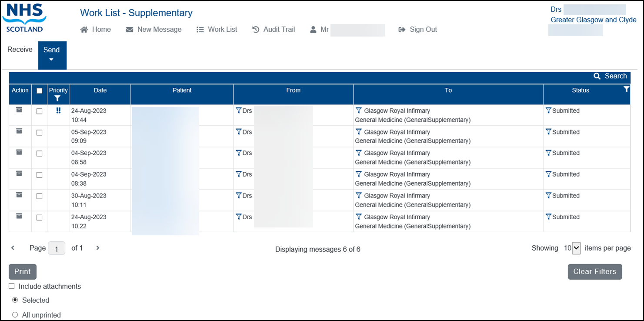The image size is (644, 321).
Task: Filter by To in the 30-Aug-2023 row
Action: tap(358, 196)
